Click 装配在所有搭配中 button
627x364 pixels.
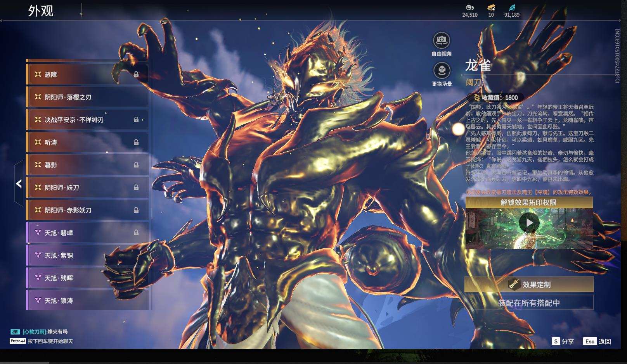click(529, 303)
